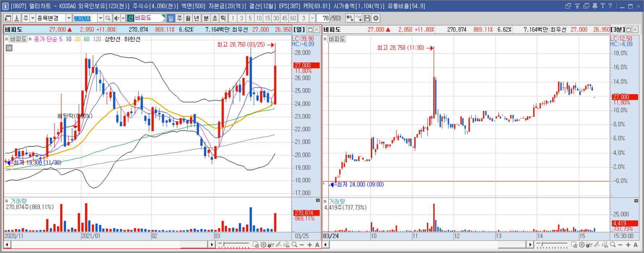Open chart settings gear in top toolbar

point(376,18)
